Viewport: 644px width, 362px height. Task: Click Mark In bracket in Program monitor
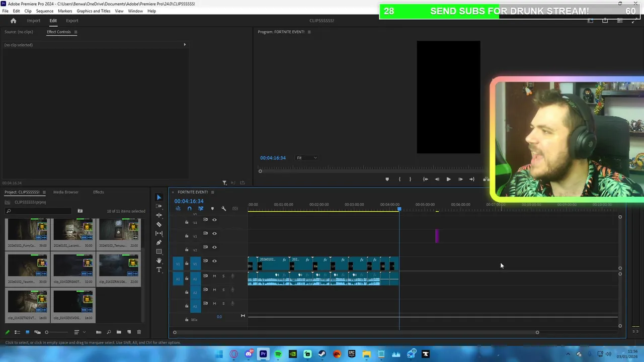coord(399,179)
